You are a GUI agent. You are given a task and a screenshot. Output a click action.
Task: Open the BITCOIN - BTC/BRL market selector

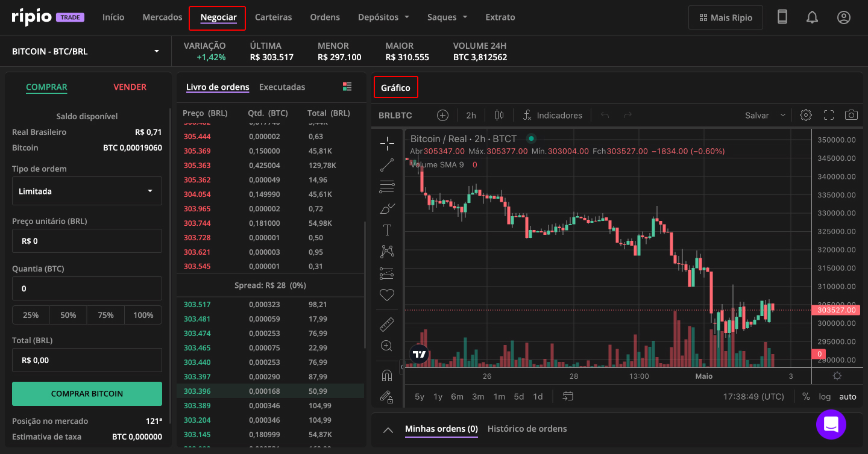point(86,51)
